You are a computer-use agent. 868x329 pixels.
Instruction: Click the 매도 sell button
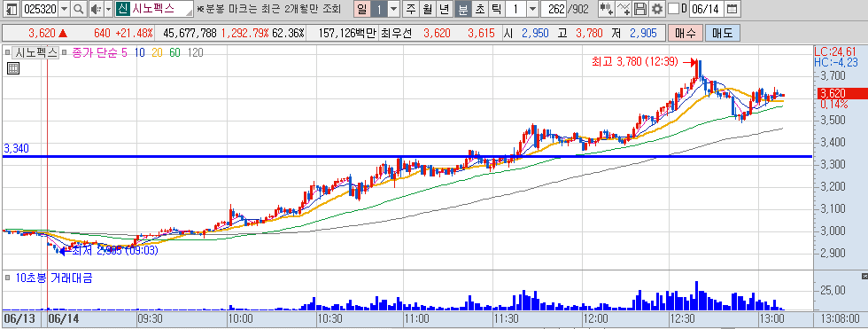click(722, 33)
